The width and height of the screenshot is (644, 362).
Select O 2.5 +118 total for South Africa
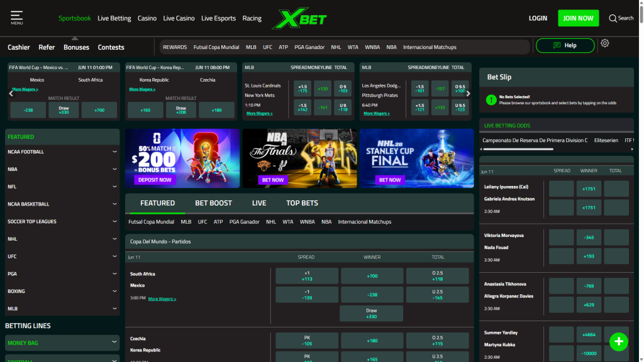point(438,277)
